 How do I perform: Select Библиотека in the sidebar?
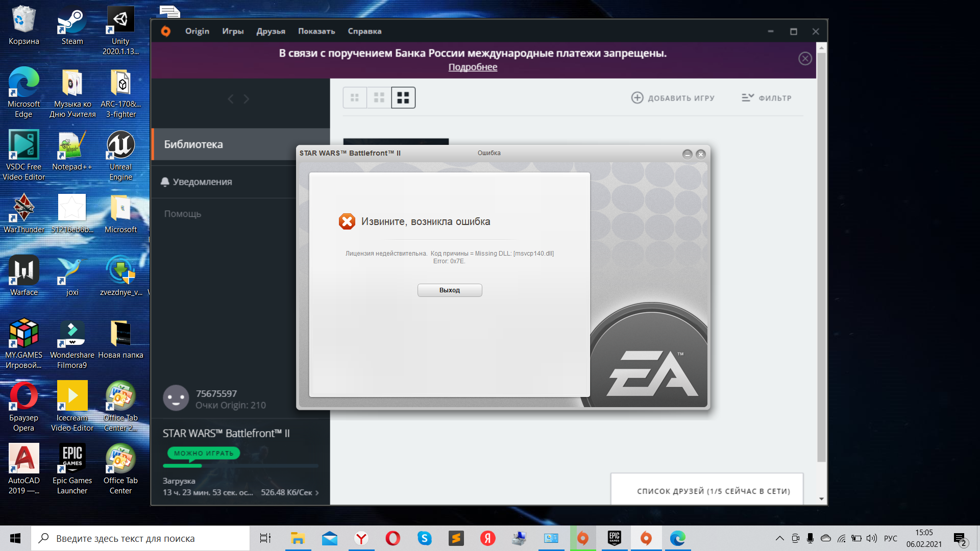[x=241, y=144]
